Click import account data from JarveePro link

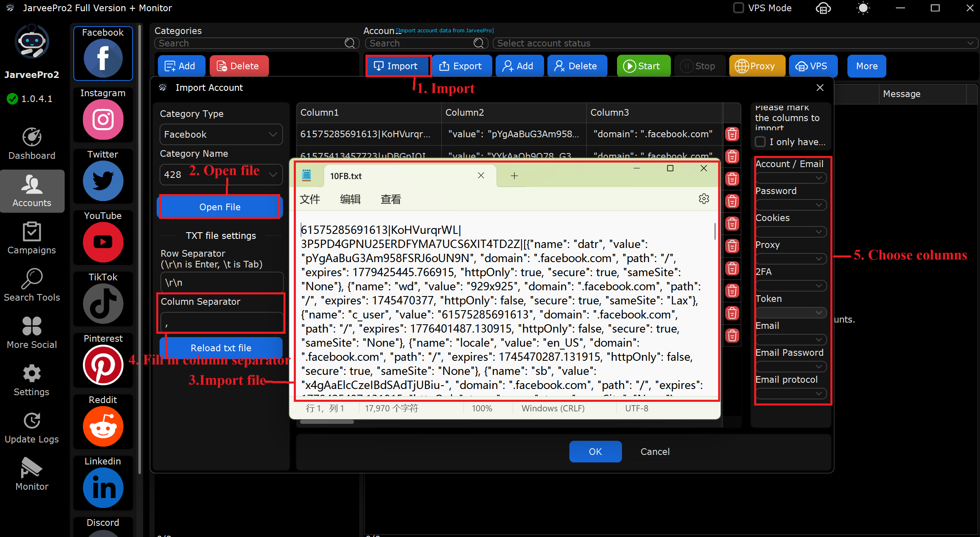tap(445, 30)
